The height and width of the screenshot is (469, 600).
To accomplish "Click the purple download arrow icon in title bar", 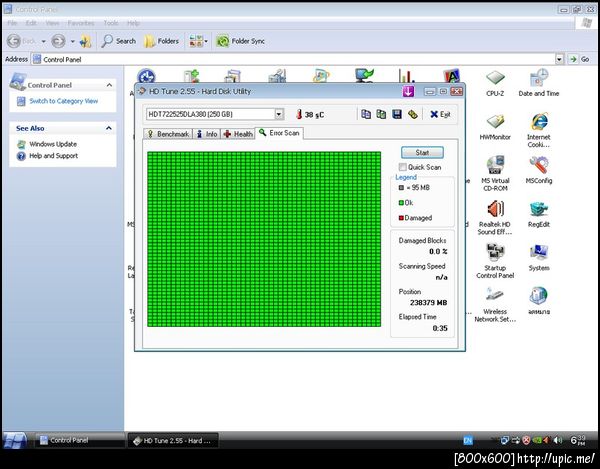I will click(x=408, y=91).
